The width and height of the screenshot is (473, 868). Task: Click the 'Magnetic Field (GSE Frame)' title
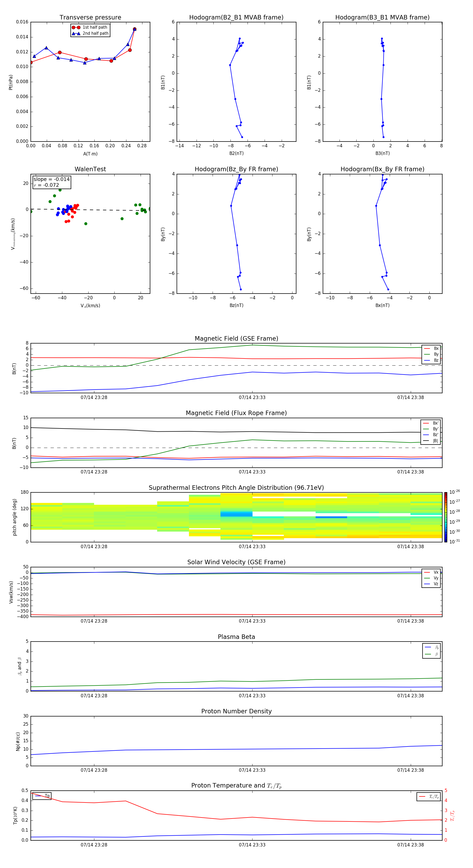pos(236,339)
